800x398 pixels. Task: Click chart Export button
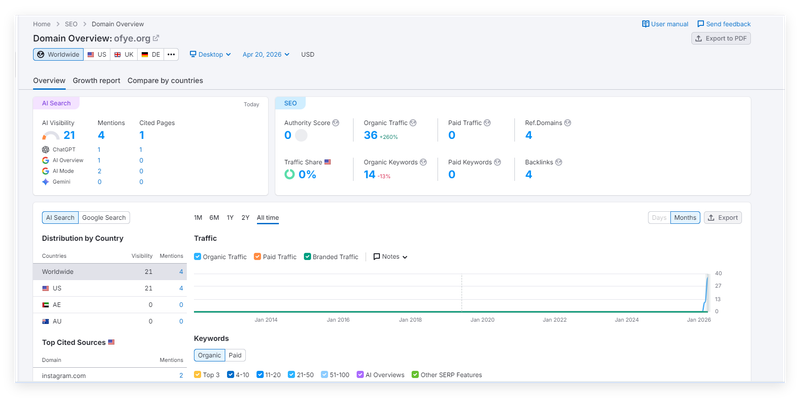(723, 218)
